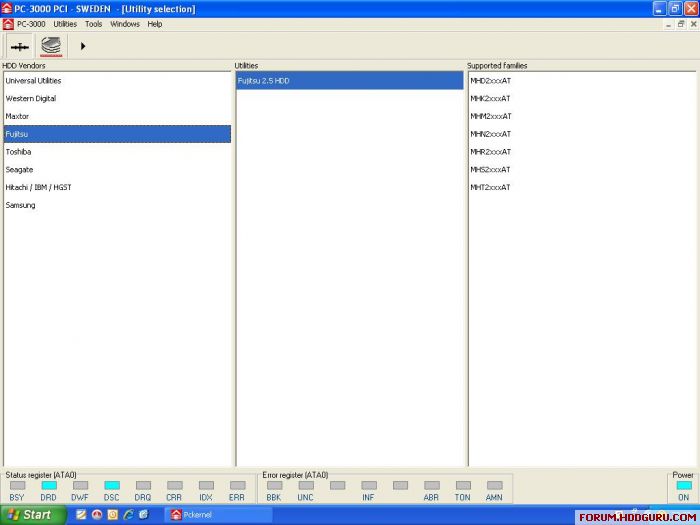Select Toshiba in HDD Vendors list
Screen dimensions: 700x525
click(117, 152)
